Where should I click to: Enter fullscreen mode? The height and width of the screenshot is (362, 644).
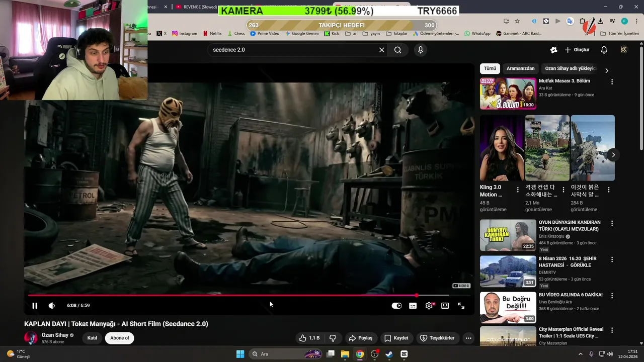click(461, 306)
